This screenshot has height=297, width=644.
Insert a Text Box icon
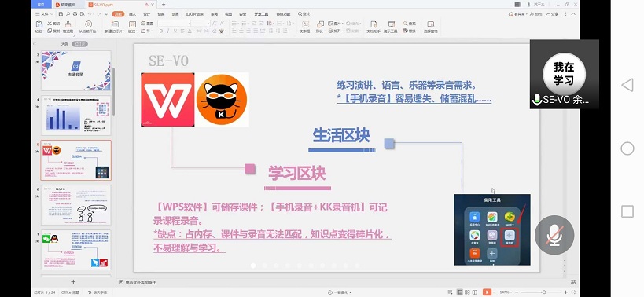coord(305,24)
